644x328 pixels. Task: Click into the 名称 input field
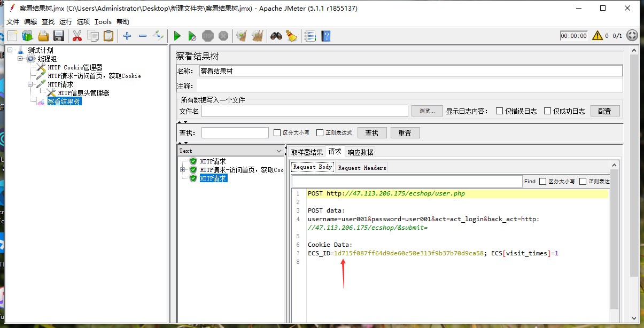(x=410, y=71)
